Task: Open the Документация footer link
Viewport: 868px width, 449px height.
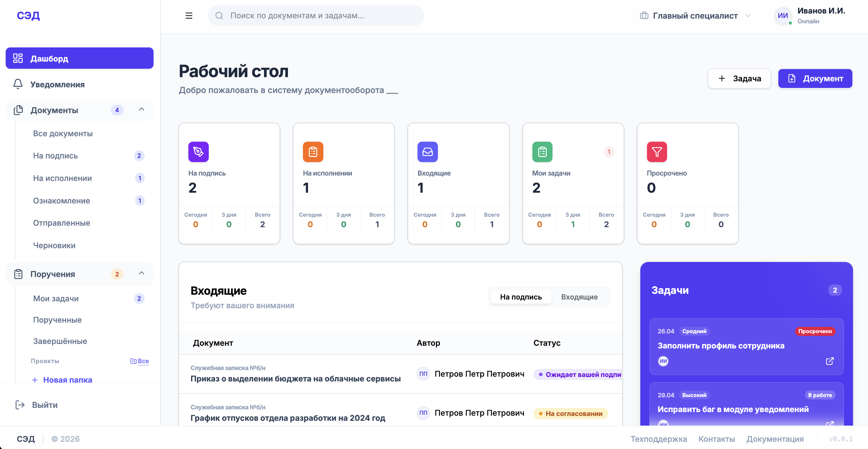Action: pyautogui.click(x=775, y=439)
